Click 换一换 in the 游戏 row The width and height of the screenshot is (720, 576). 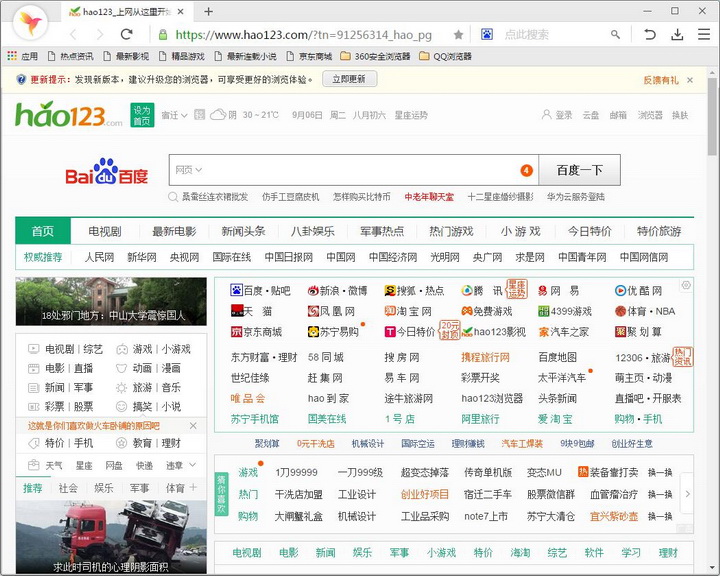(x=660, y=473)
